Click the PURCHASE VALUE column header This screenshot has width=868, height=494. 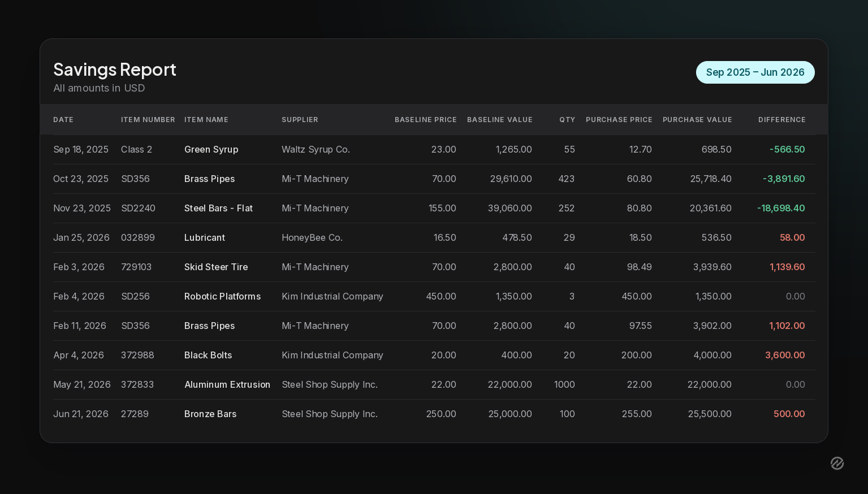point(697,120)
